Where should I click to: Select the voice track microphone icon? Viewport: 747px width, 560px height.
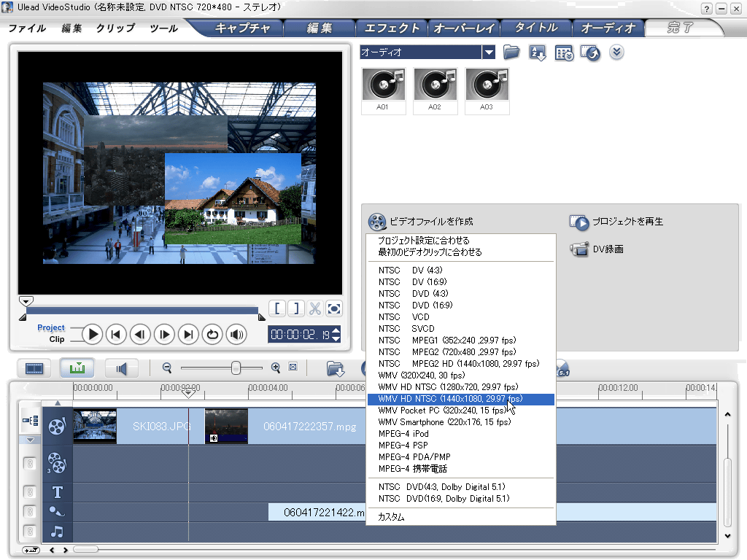click(x=57, y=511)
